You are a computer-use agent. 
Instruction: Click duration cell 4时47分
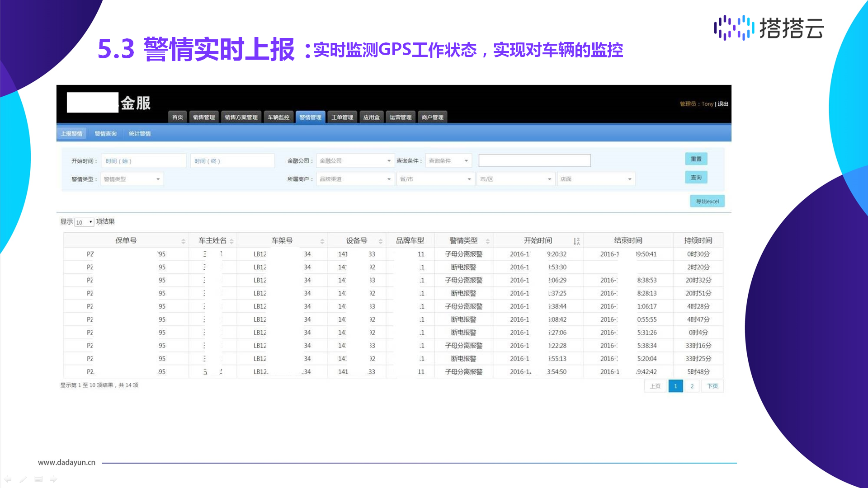pos(698,320)
